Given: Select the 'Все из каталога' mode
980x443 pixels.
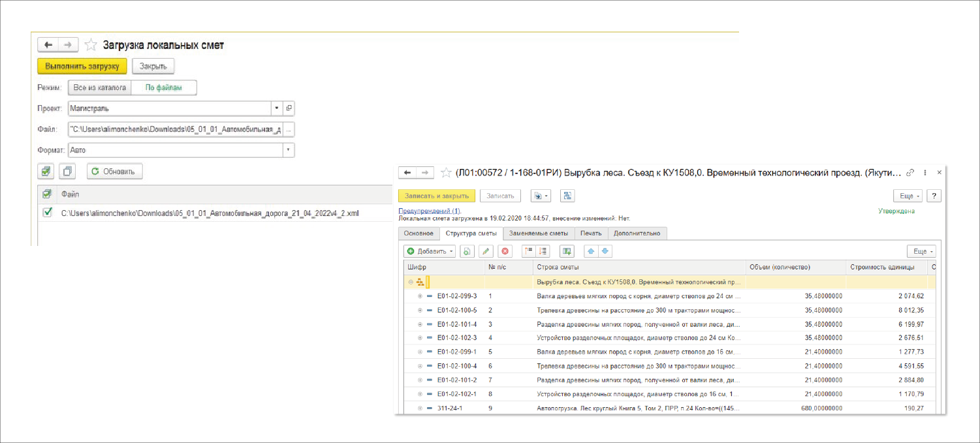Looking at the screenshot, I should (100, 87).
